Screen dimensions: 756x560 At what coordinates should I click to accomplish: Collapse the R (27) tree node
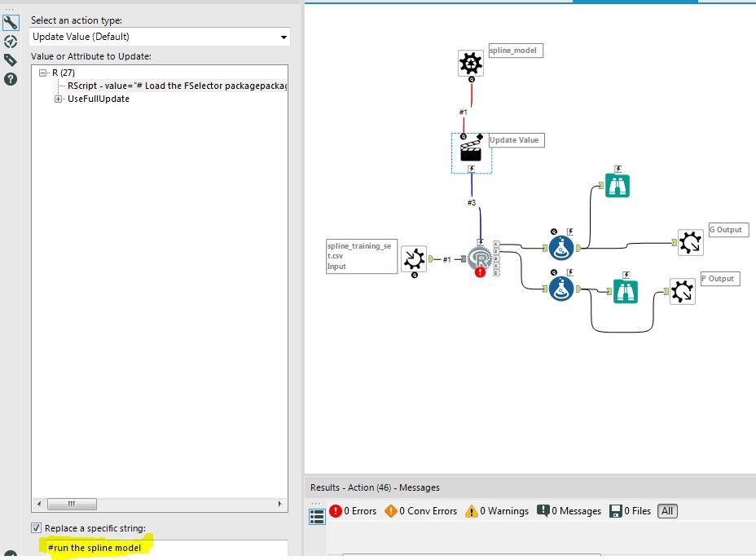pos(43,73)
